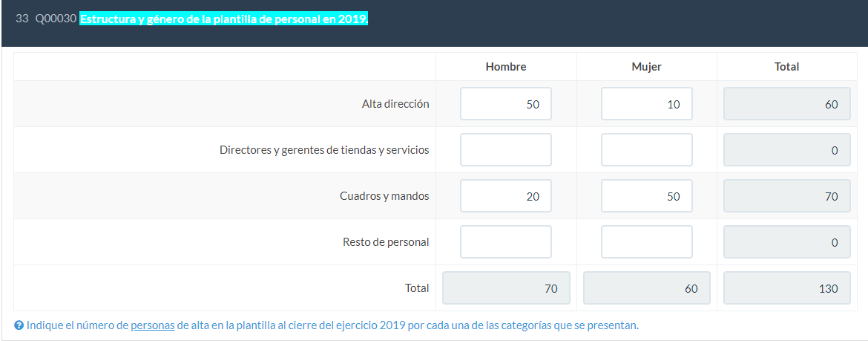Screen dimensions: 868x341
Task: Click the blue question mark help icon
Action: 19,325
